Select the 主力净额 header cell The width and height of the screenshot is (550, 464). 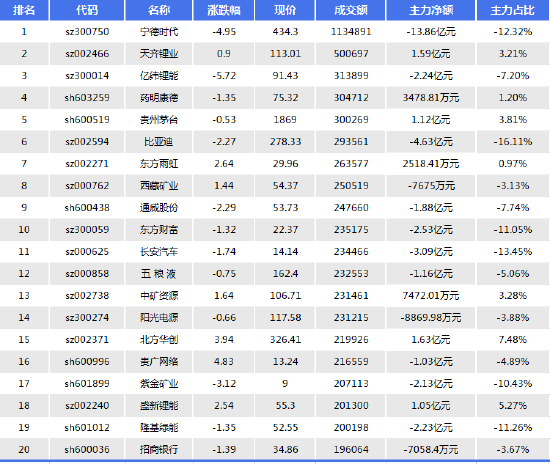tap(431, 10)
